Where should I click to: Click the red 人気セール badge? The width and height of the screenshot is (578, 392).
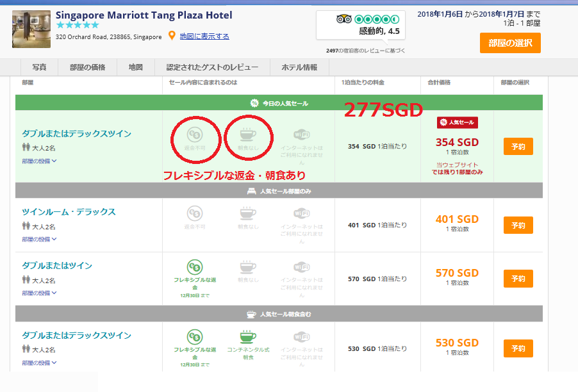point(458,122)
